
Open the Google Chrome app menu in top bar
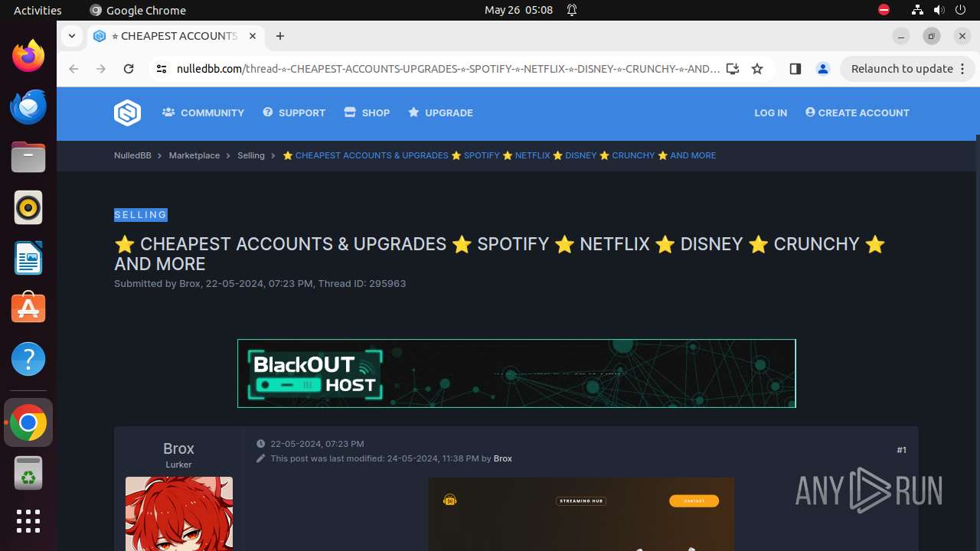pyautogui.click(x=138, y=10)
